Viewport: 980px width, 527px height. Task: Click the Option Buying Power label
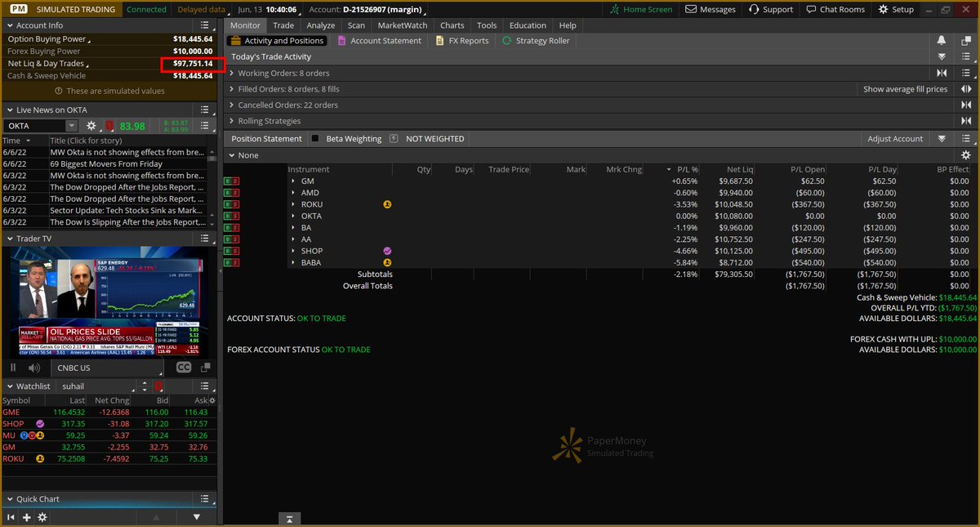48,38
